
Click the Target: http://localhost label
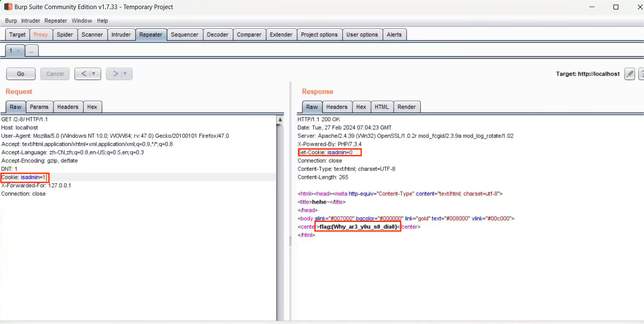pyautogui.click(x=588, y=74)
